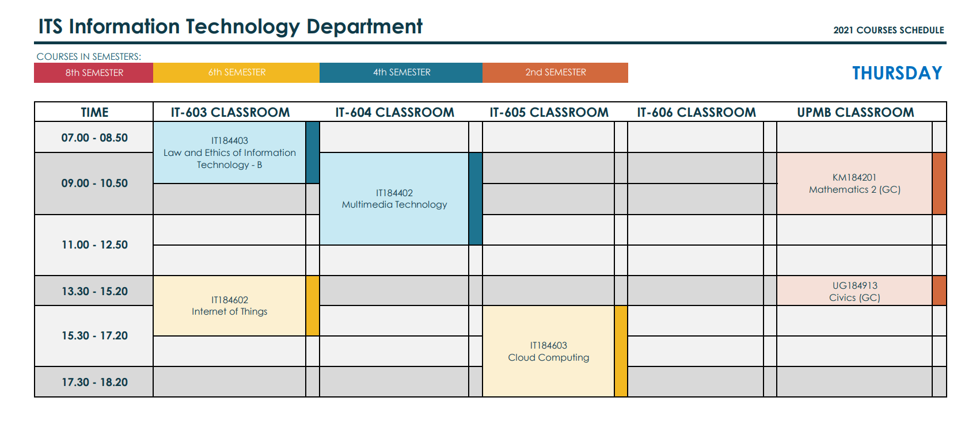This screenshot has width=980, height=428.
Task: Click the orange strip beside Mathematics 2
Action: (939, 184)
